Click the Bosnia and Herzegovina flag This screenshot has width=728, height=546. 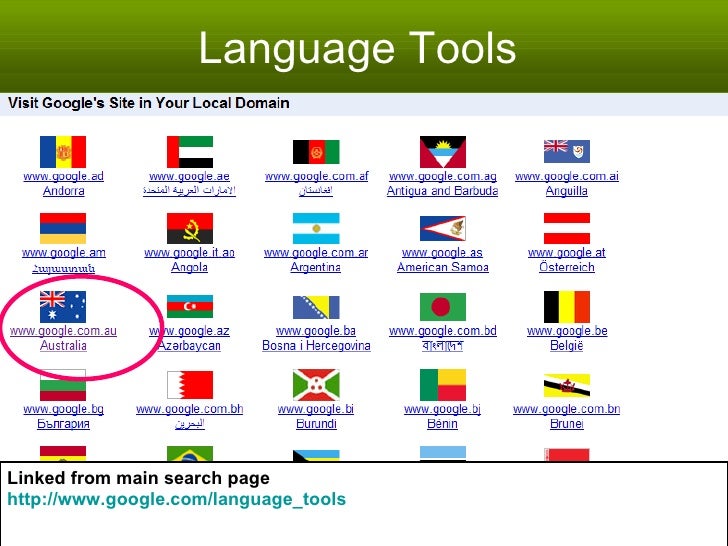[316, 307]
